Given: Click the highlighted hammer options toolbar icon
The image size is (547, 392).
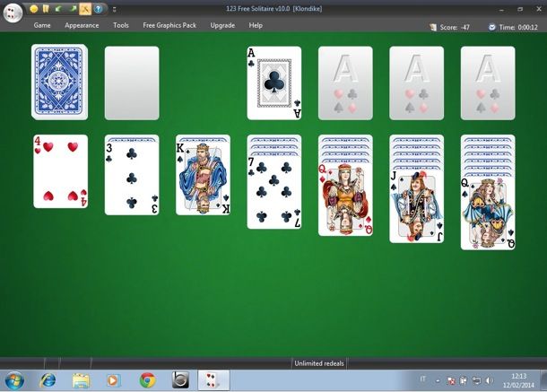Looking at the screenshot, I should pos(85,9).
